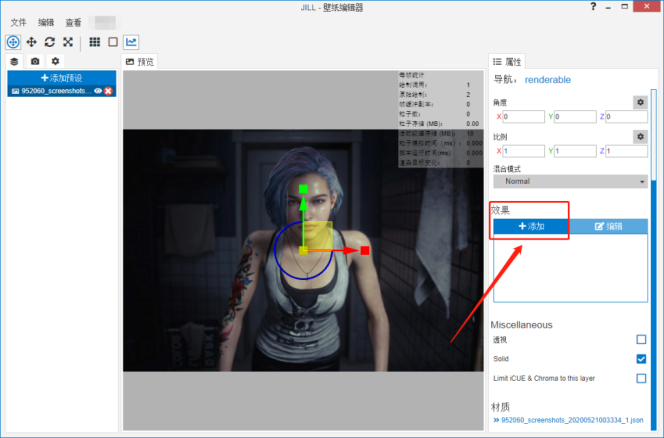Open the camera tab icon

[35, 61]
